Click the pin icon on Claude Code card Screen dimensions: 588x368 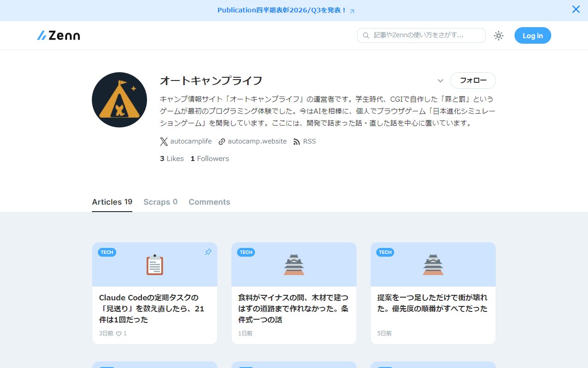pyautogui.click(x=208, y=252)
